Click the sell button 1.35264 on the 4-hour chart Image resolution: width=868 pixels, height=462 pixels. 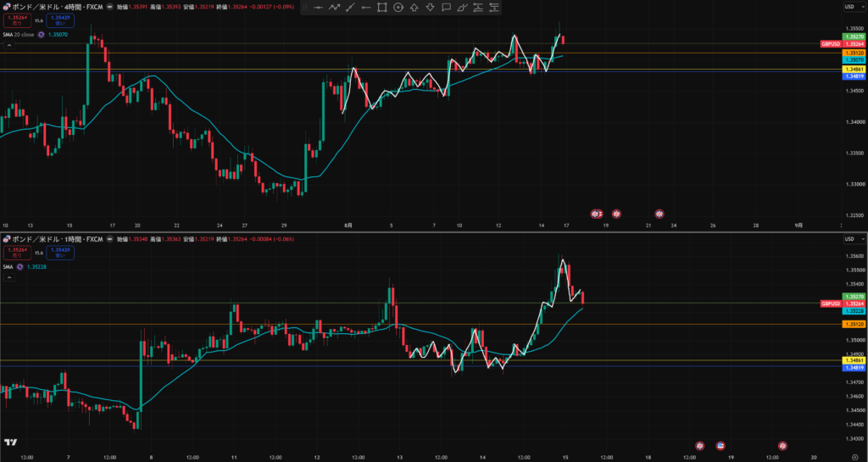(17, 20)
